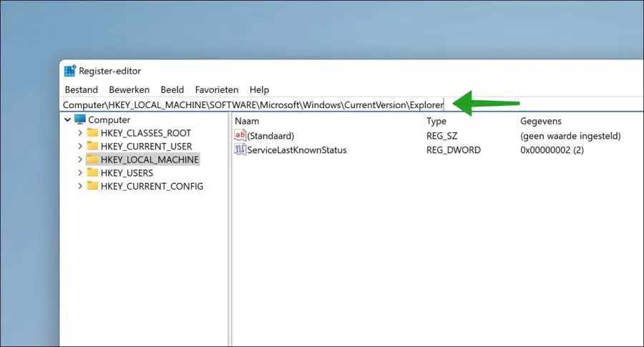
Task: Expand the HKEY_CURRENT_USER node
Action: click(x=80, y=146)
